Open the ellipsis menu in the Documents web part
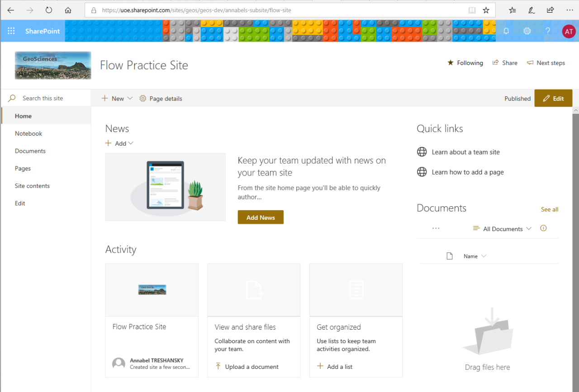Viewport: 579px width, 392px height. (x=436, y=228)
